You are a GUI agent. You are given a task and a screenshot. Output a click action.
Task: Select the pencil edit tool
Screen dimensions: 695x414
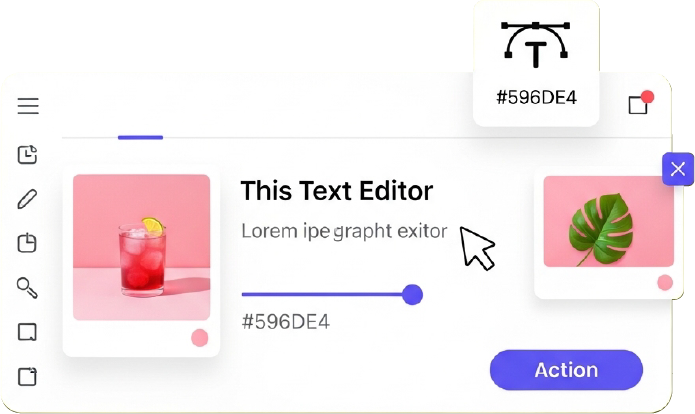click(27, 199)
